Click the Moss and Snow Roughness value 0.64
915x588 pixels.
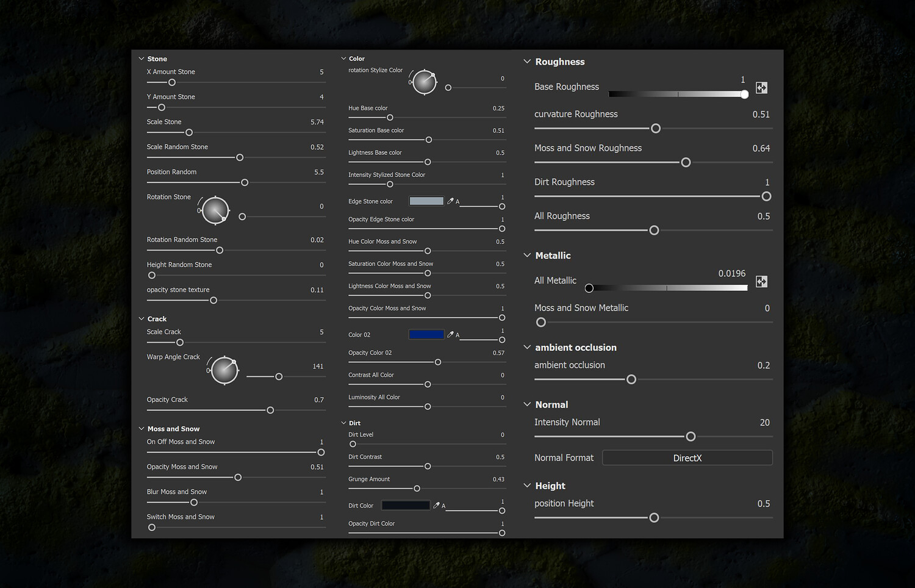tap(761, 148)
